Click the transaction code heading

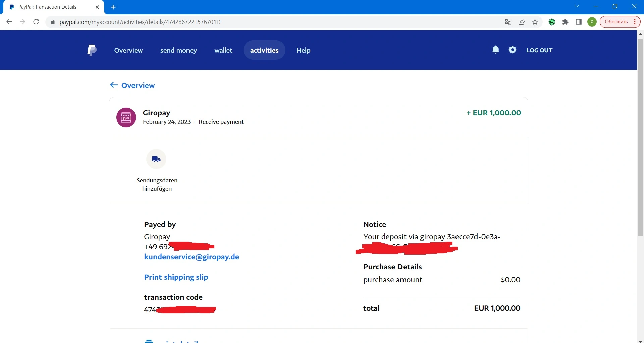tap(173, 297)
